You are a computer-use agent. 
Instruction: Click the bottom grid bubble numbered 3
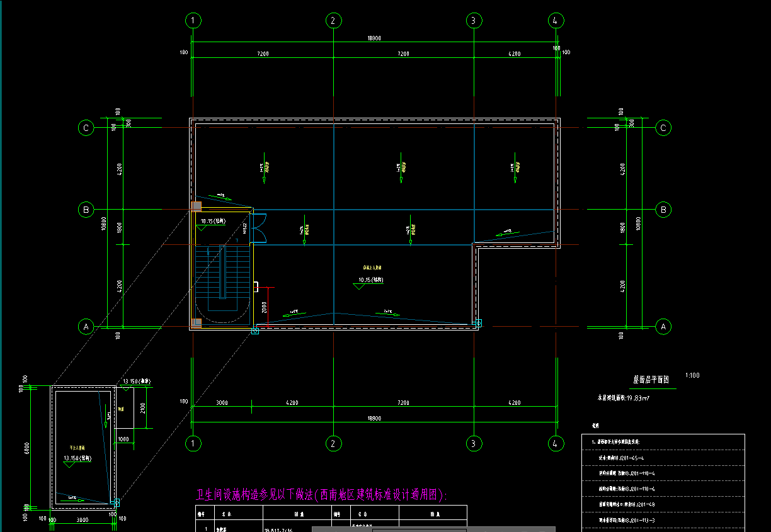[x=474, y=444]
